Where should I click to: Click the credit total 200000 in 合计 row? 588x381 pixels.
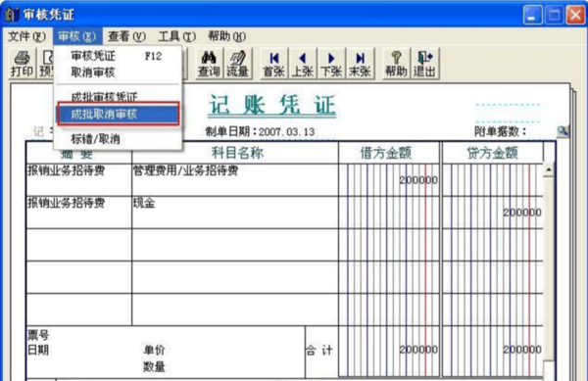tap(522, 350)
